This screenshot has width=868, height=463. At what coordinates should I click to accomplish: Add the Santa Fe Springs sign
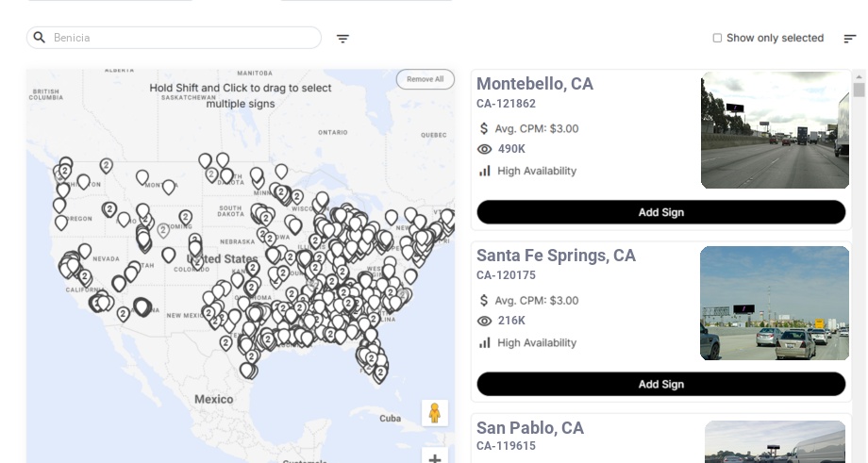pyautogui.click(x=660, y=384)
